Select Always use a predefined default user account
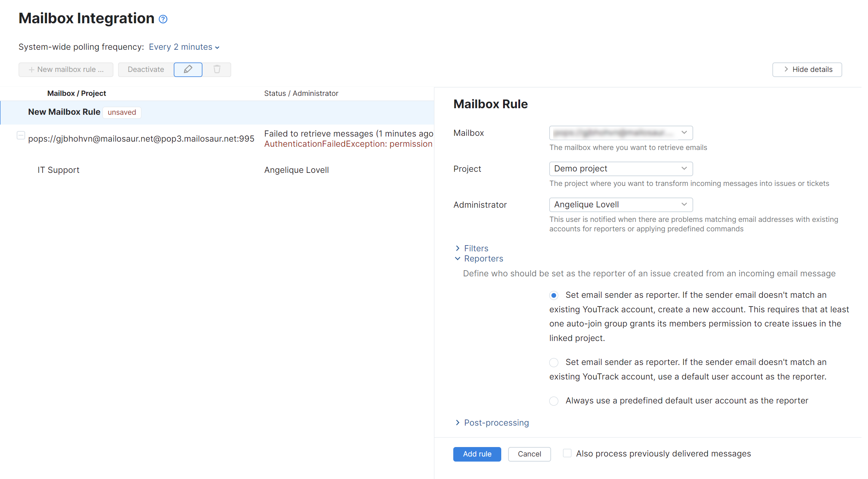This screenshot has width=868, height=479. coord(553,401)
